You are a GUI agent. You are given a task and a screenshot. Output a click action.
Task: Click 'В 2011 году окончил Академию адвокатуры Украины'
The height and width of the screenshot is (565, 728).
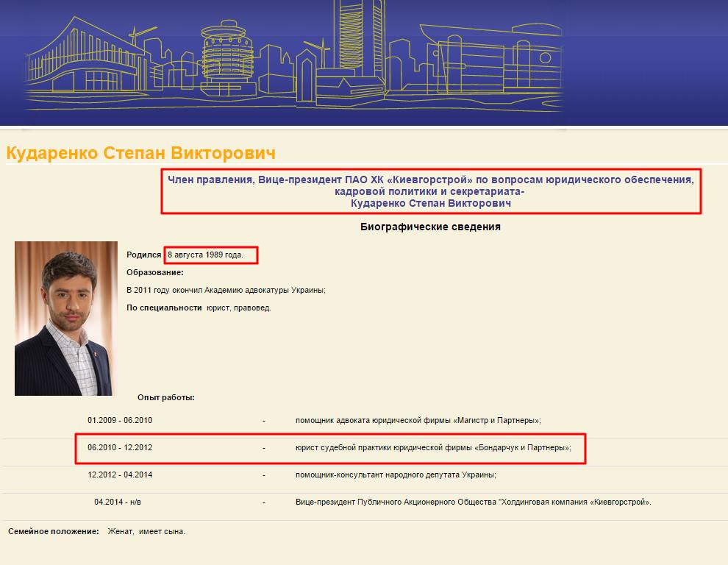click(x=226, y=290)
